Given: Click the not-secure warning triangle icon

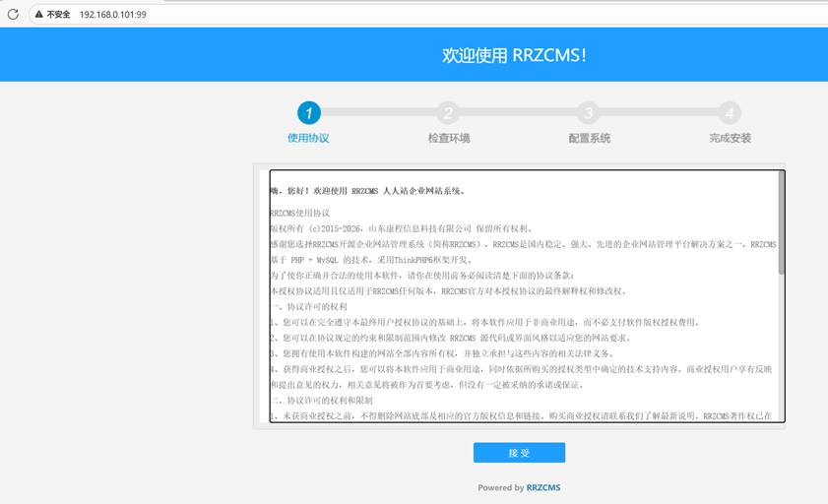Looking at the screenshot, I should (38, 14).
